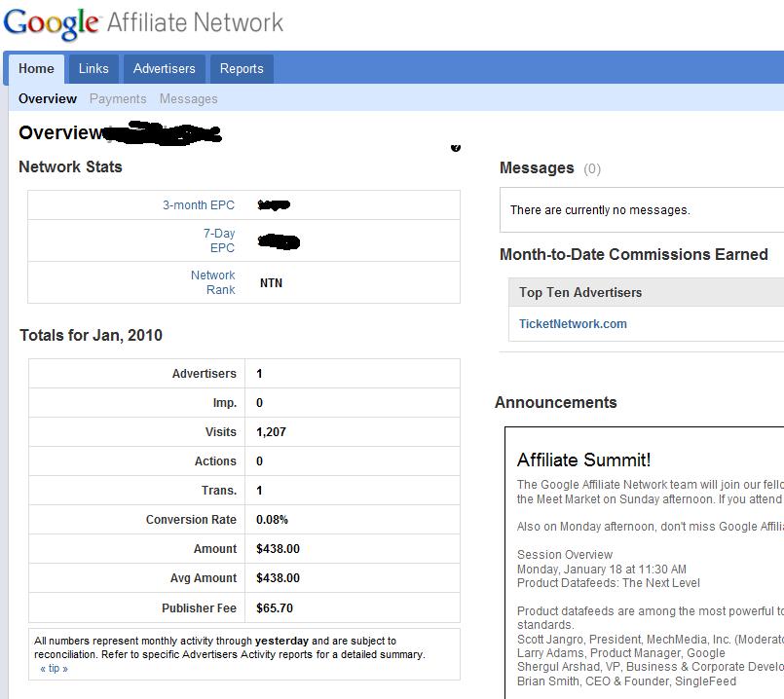Open the Network Rank link
The height and width of the screenshot is (699, 784).
point(213,282)
